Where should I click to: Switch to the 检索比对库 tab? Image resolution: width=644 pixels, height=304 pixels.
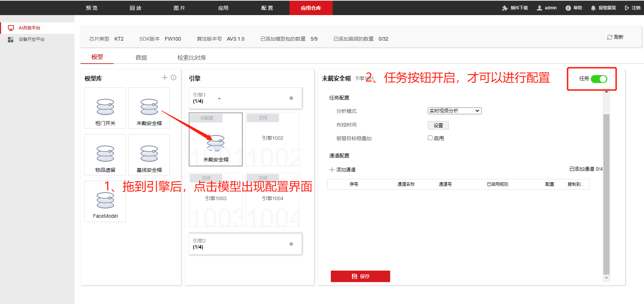192,57
